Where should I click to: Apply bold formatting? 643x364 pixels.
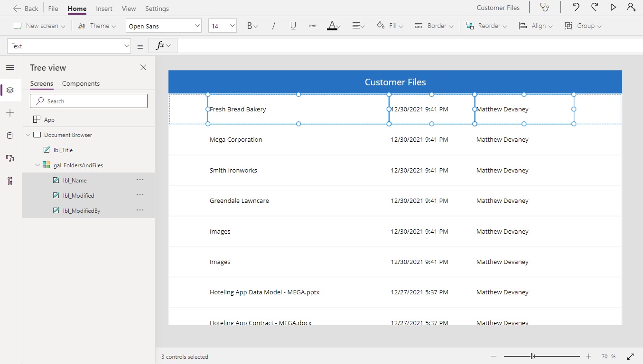tap(249, 26)
